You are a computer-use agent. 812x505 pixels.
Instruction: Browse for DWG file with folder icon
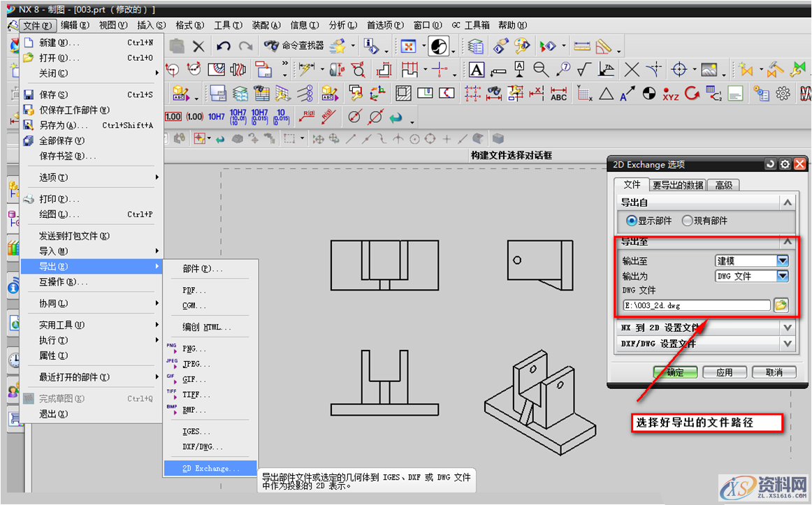point(781,305)
